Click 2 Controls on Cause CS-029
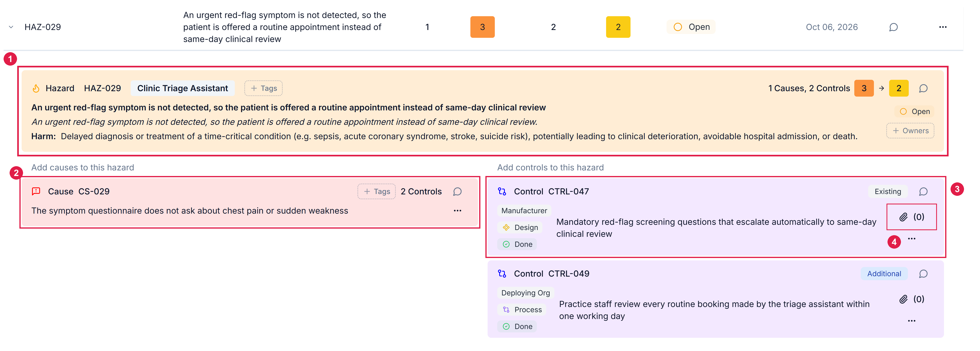 tap(421, 191)
